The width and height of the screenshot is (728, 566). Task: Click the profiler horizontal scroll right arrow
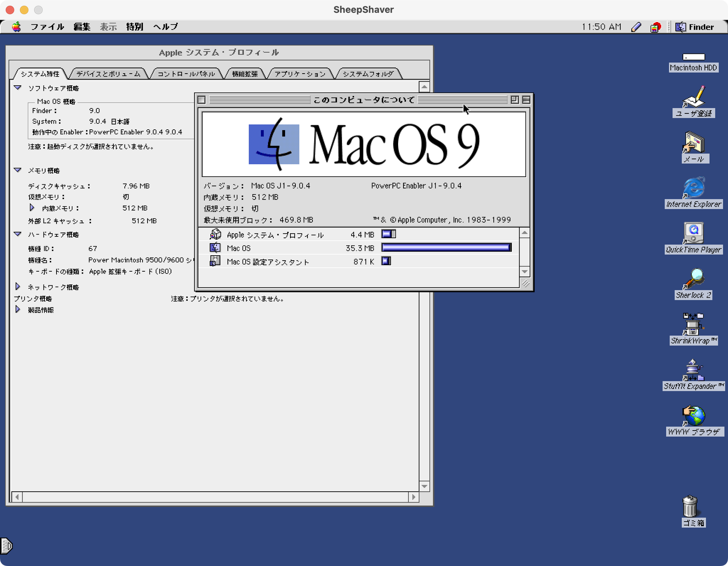point(414,497)
